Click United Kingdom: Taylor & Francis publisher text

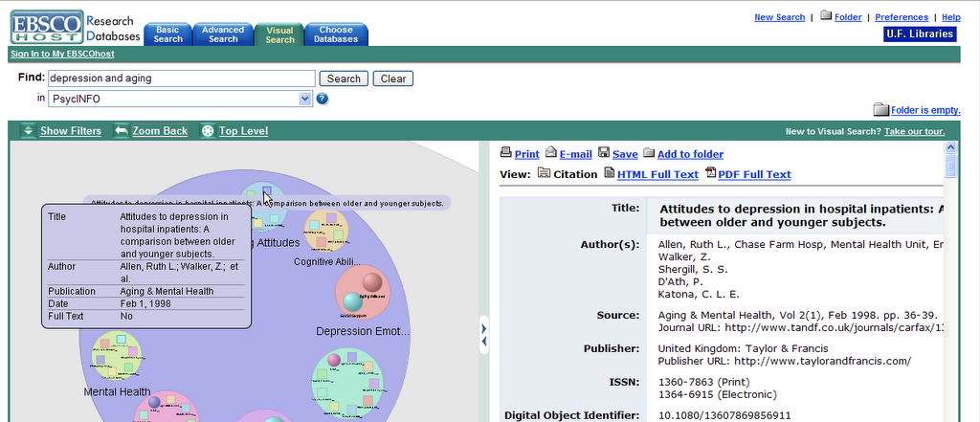[744, 348]
